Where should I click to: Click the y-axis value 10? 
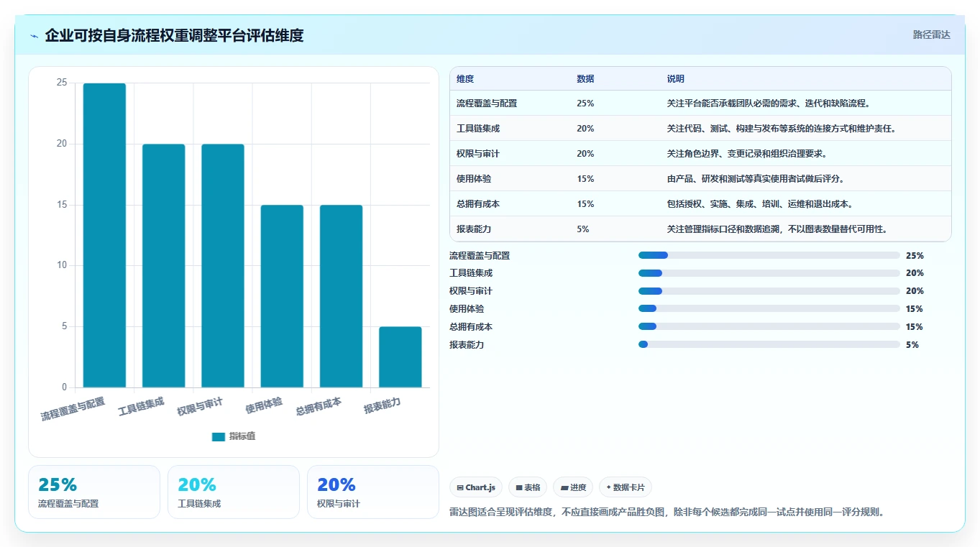(x=62, y=265)
